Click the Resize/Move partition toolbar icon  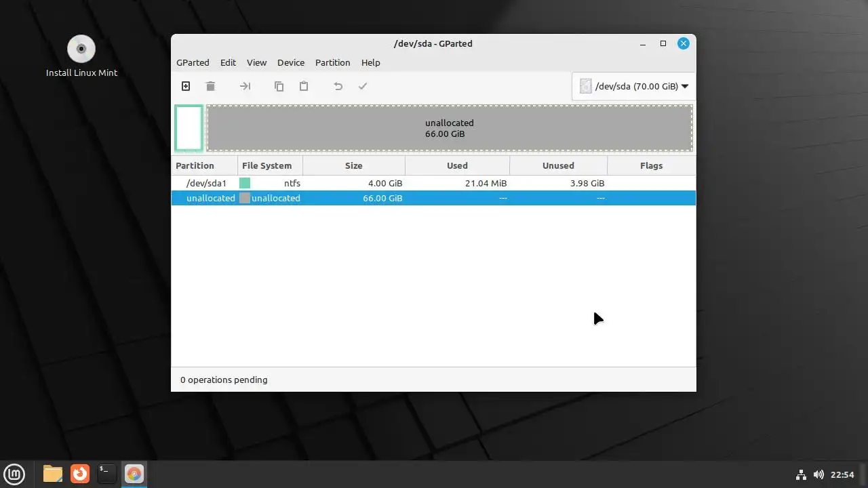[245, 86]
